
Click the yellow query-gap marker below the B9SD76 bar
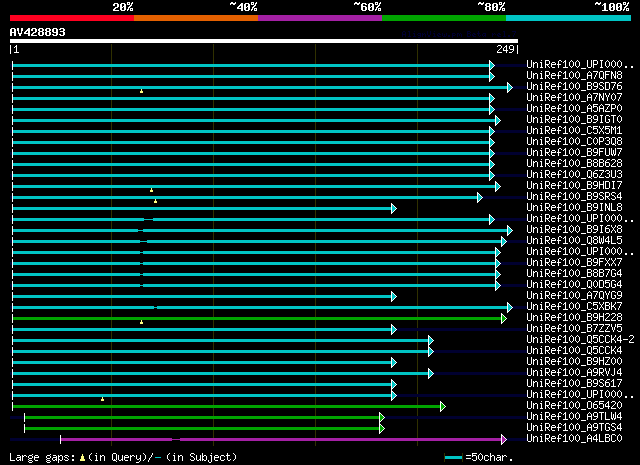click(142, 91)
